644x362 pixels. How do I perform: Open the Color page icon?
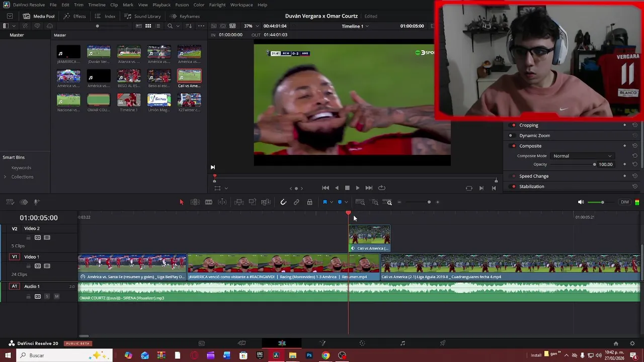(x=362, y=343)
